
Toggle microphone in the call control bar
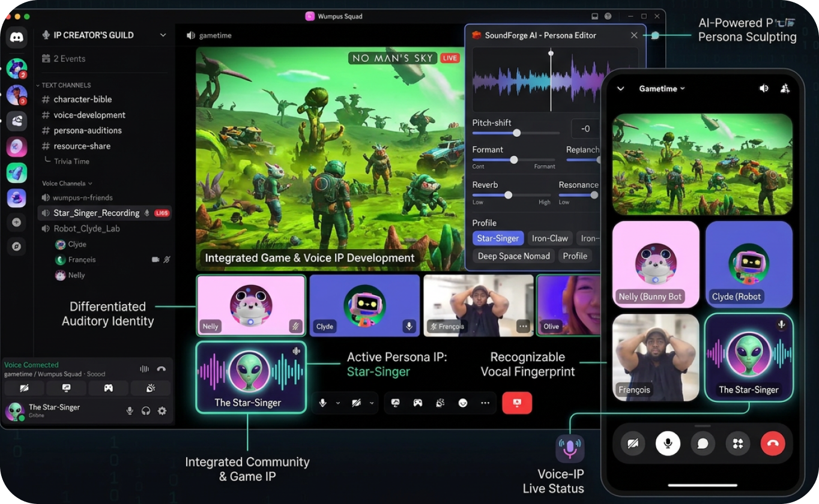323,403
